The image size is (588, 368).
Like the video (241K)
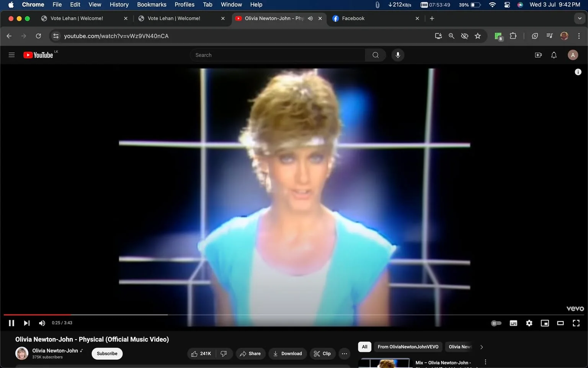pos(201,353)
